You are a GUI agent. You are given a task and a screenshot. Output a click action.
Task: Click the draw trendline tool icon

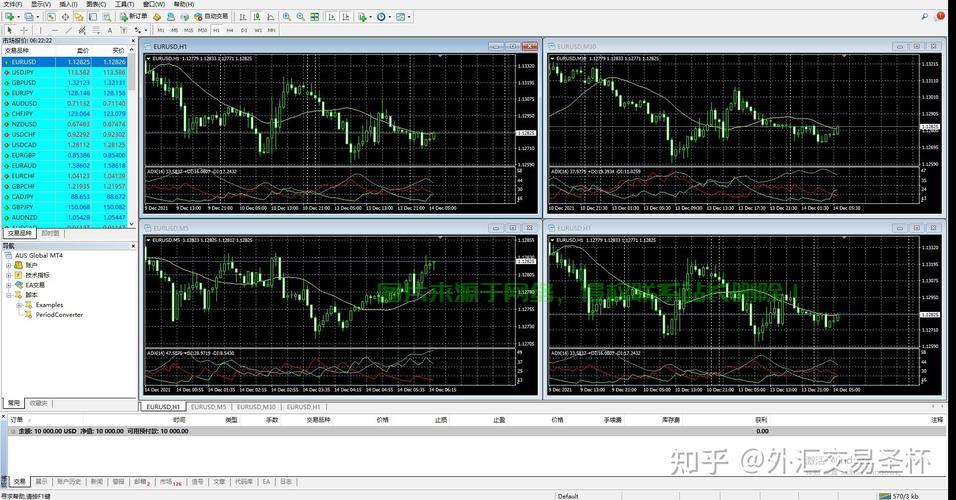click(x=69, y=30)
